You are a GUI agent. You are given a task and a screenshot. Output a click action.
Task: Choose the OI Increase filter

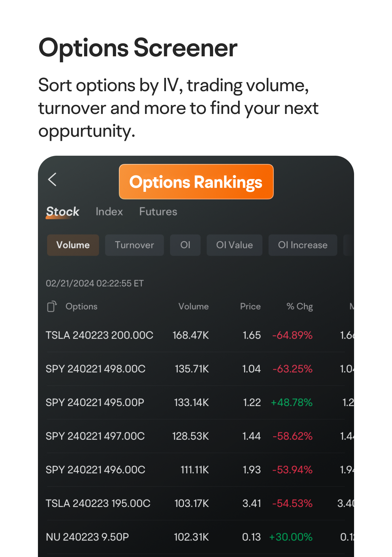coord(303,245)
